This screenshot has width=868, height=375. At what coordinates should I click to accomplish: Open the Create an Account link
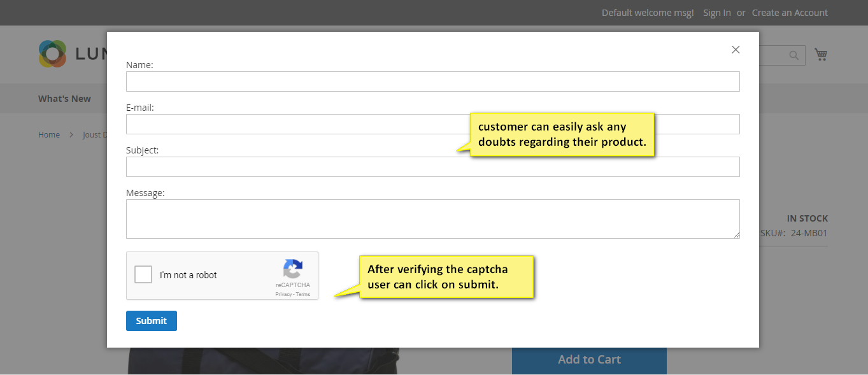coord(790,13)
